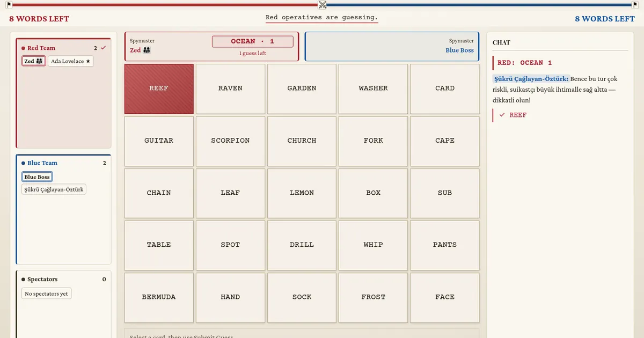Click the Blue Boss chip in Blue Team
The image size is (644, 338).
click(x=37, y=177)
